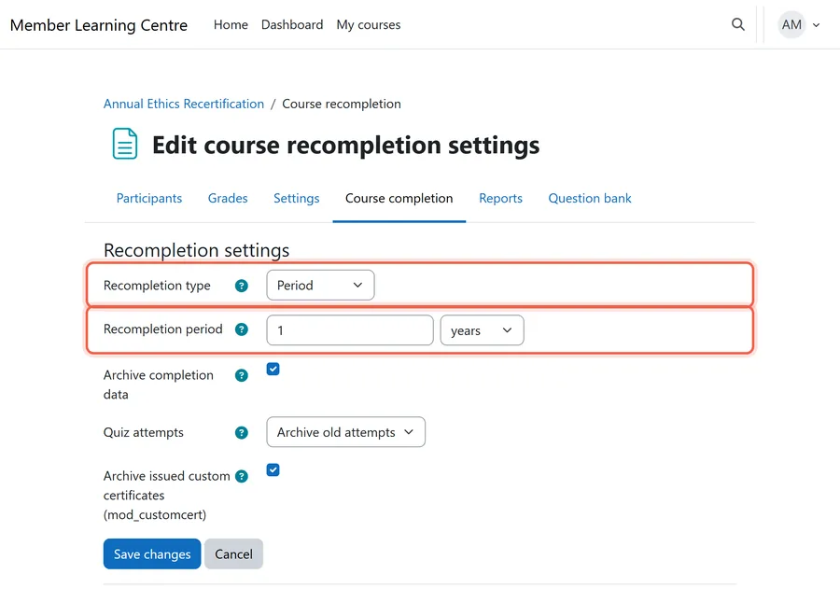This screenshot has height=616, width=840.
Task: Click the Recompletion settings heading
Action: coord(196,250)
